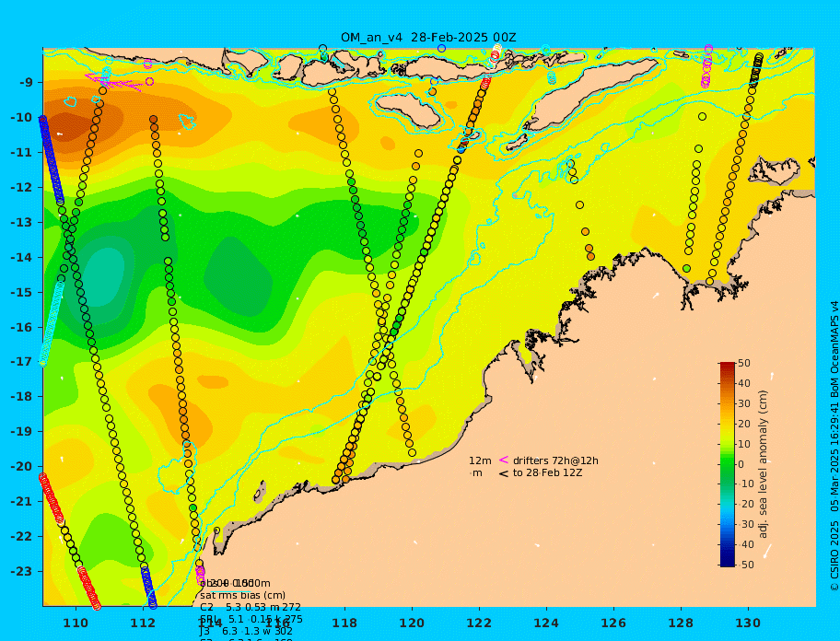The image size is (840, 641).
Task: Click the latitude axis label -11
Action: click(x=22, y=153)
